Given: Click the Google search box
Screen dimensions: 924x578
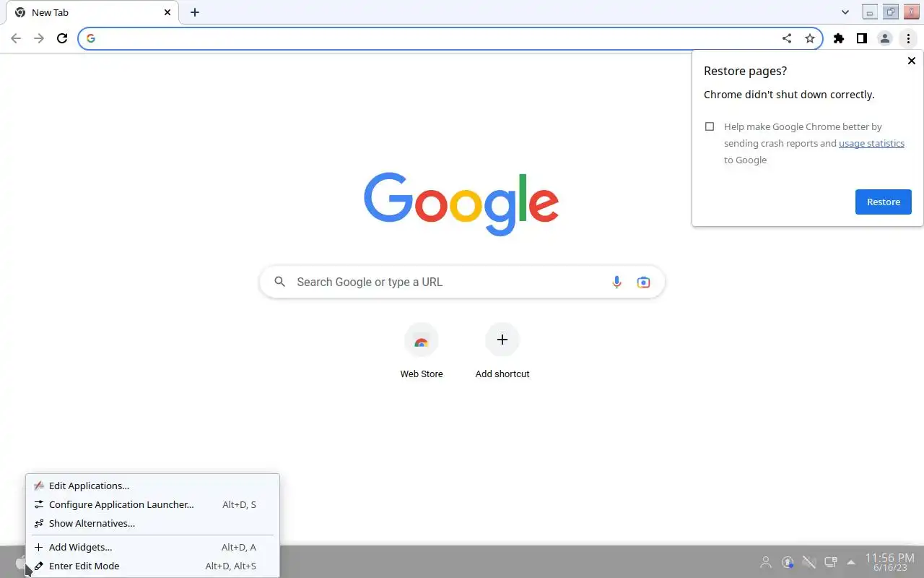Looking at the screenshot, I should point(462,282).
